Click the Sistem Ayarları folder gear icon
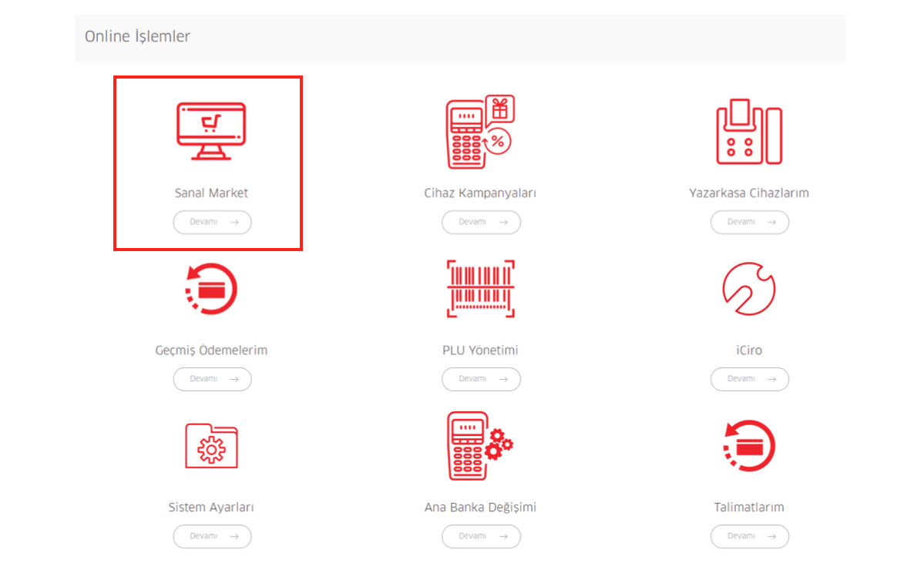The image size is (924, 570). (211, 446)
